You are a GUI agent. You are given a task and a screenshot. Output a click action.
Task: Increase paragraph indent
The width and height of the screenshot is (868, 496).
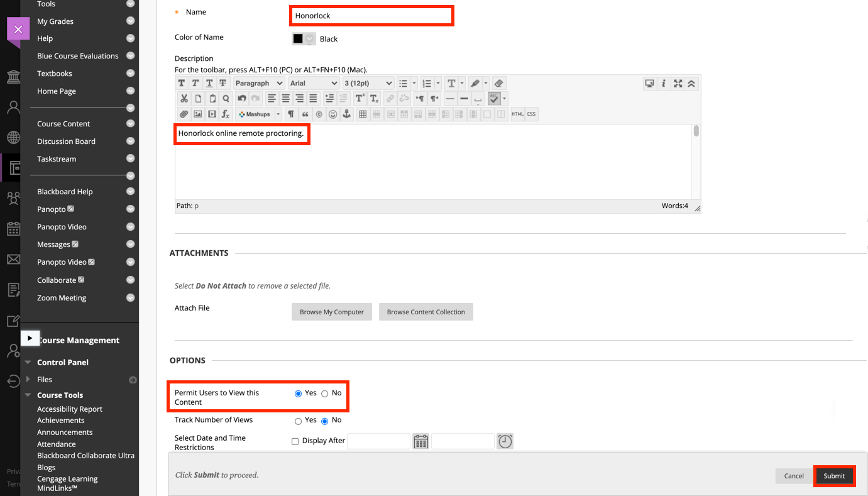(329, 98)
